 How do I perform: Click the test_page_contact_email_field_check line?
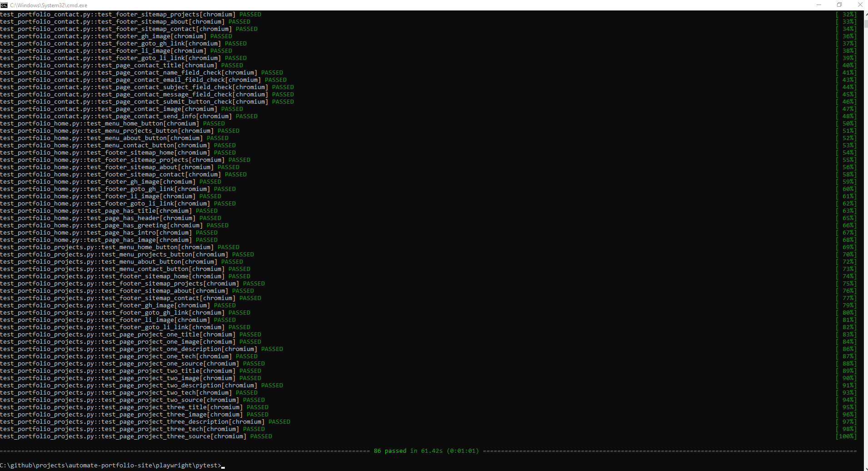[143, 80]
